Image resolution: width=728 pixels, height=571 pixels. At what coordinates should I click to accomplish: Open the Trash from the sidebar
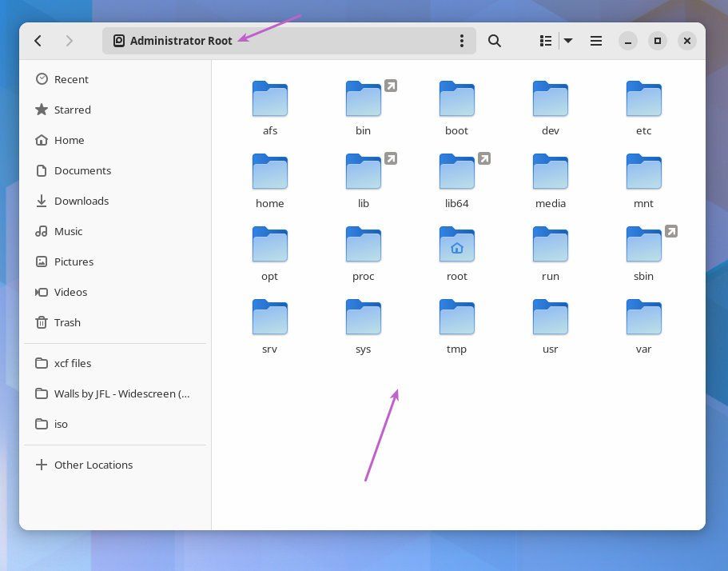click(67, 322)
